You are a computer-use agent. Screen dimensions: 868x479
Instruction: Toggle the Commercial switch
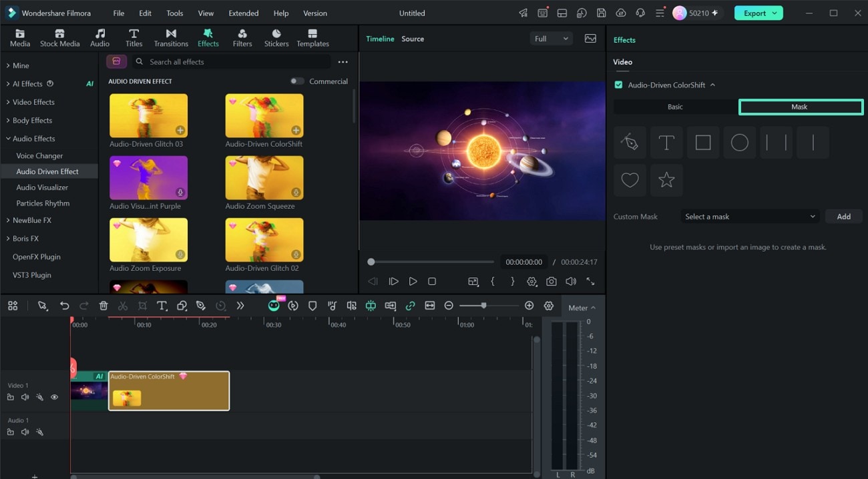[297, 81]
